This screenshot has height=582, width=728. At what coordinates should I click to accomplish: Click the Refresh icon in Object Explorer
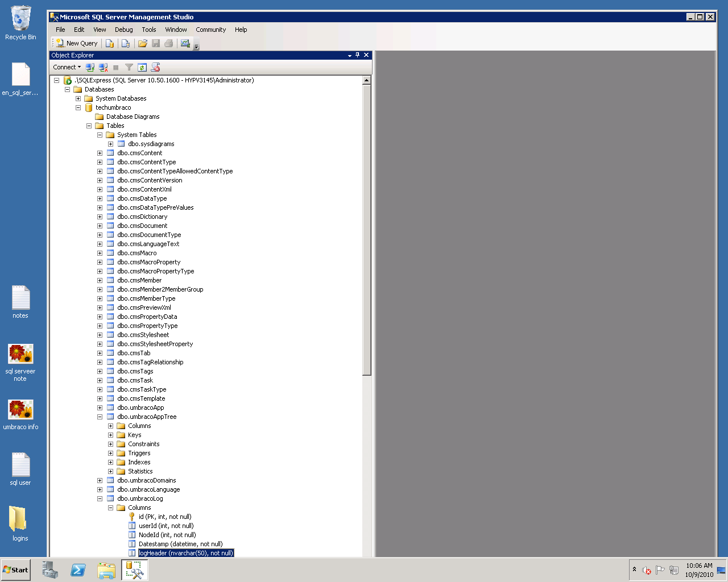tap(142, 67)
